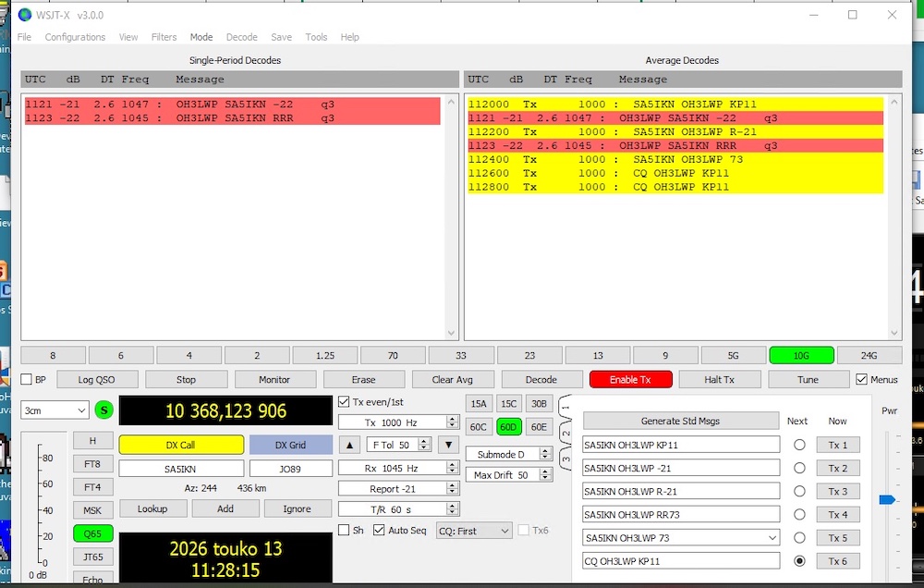Image resolution: width=924 pixels, height=588 pixels.
Task: Toggle the BP checkbox
Action: click(x=27, y=379)
